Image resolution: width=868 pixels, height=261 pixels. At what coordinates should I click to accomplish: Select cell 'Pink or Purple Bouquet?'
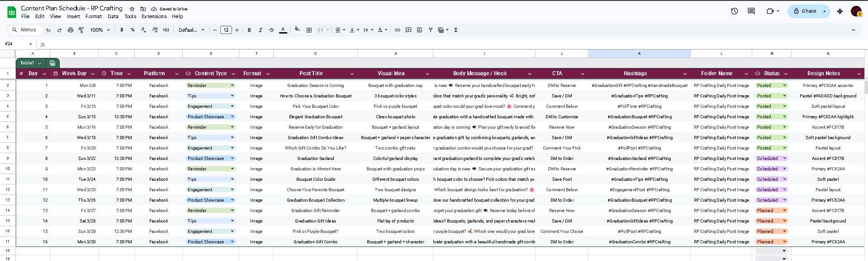(316, 232)
